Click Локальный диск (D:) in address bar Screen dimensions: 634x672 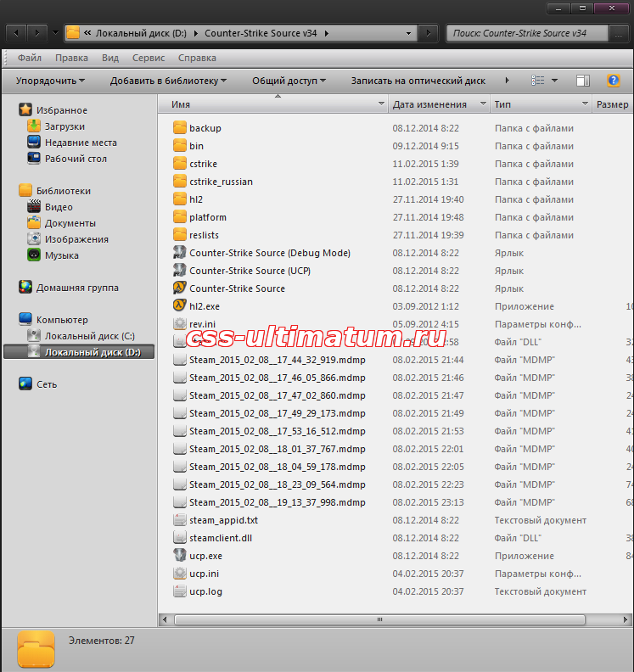click(141, 33)
